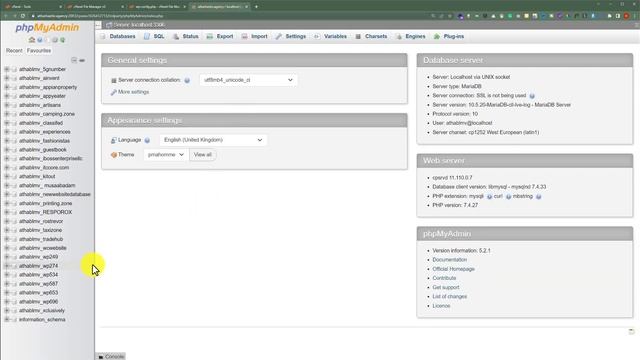Click the green reload navigation panel icon

(62, 40)
